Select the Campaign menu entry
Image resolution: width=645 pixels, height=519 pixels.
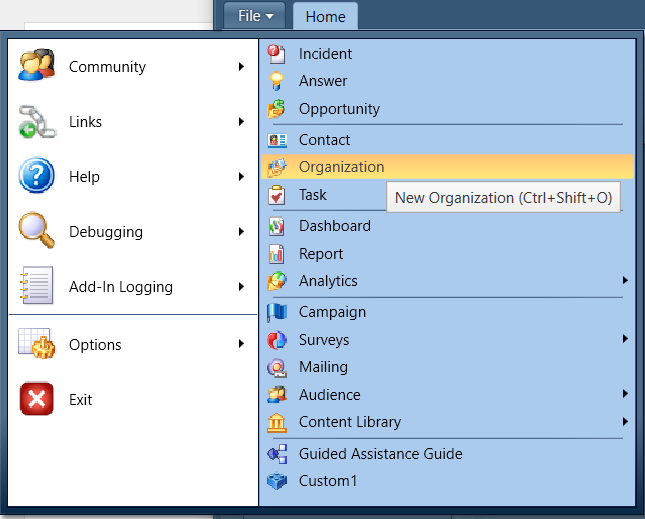448,312
